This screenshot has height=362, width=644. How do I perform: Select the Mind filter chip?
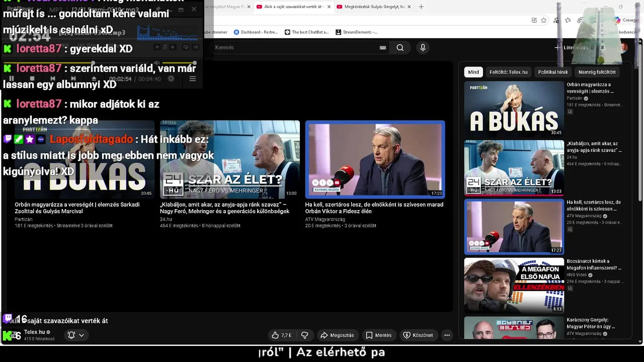(x=473, y=72)
